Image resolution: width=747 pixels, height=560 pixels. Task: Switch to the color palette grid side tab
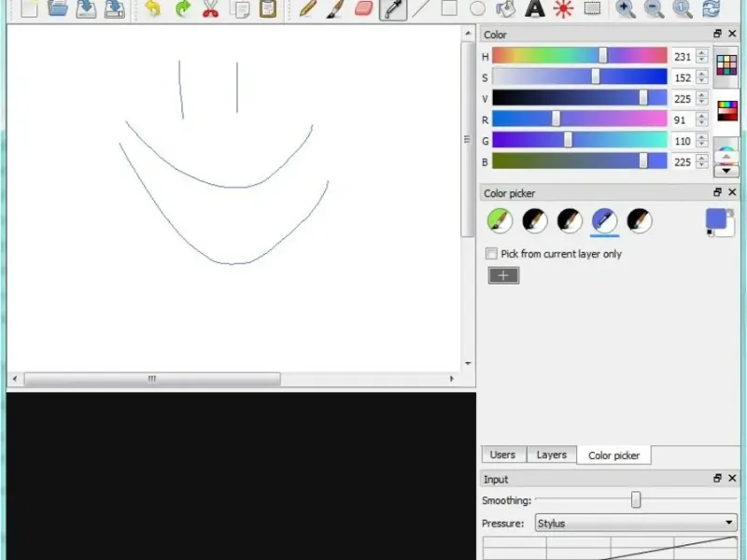point(726,65)
